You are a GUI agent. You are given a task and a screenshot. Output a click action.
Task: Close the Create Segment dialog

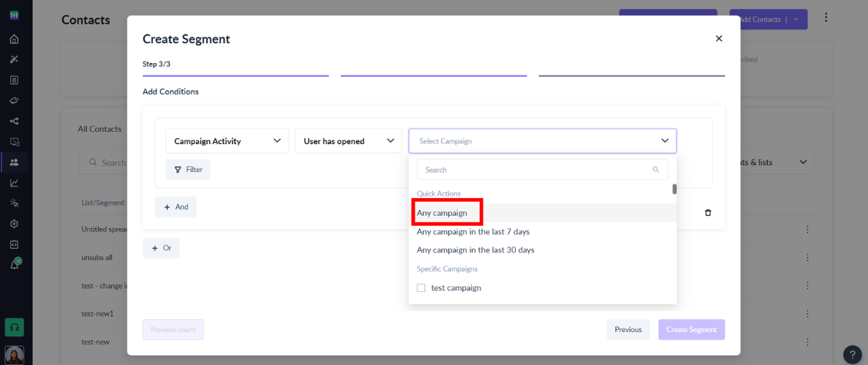point(719,39)
